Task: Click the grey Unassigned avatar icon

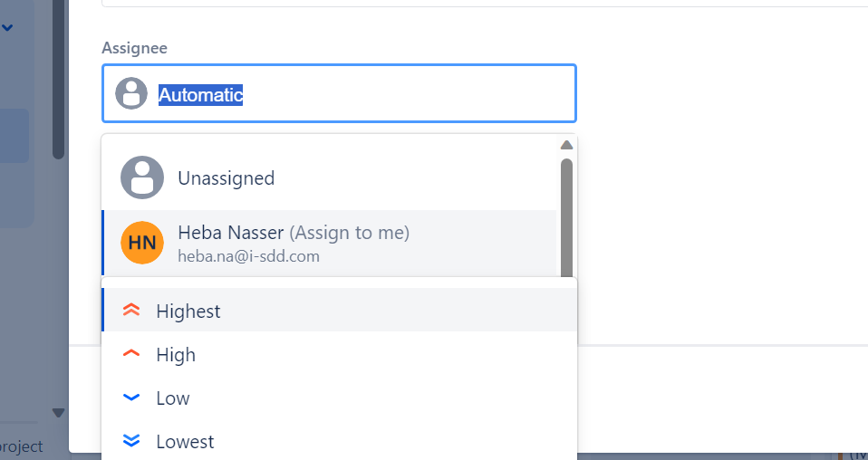Action: pyautogui.click(x=142, y=177)
